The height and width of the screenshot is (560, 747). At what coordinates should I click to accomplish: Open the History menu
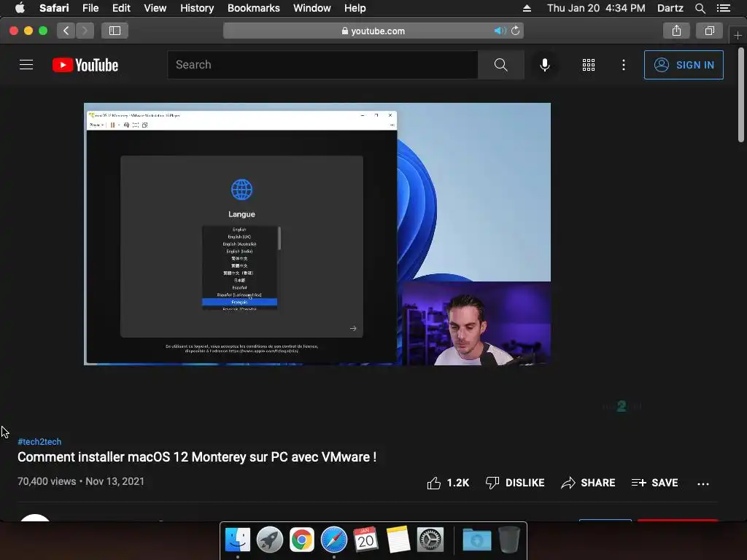197,8
